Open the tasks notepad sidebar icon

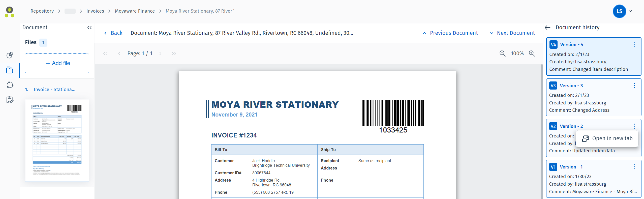click(10, 100)
